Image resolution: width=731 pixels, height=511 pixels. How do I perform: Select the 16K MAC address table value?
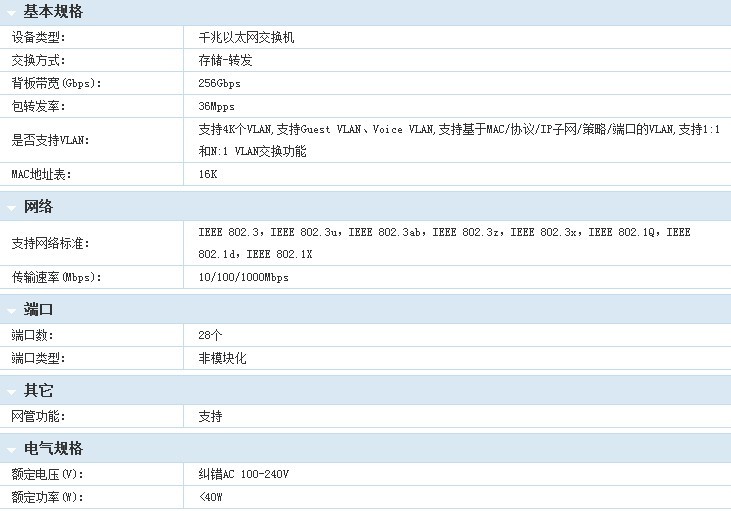208,174
